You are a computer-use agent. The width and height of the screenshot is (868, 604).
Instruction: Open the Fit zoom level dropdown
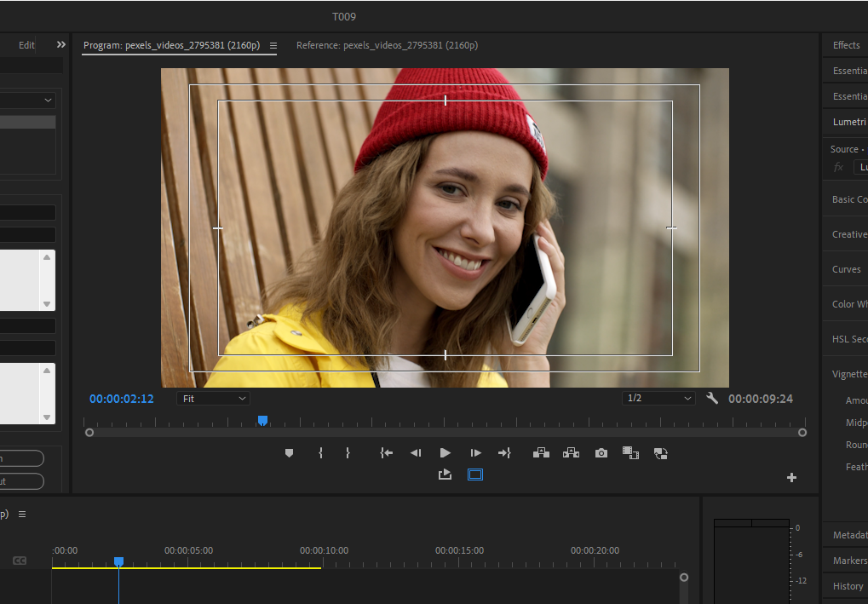[x=212, y=398]
